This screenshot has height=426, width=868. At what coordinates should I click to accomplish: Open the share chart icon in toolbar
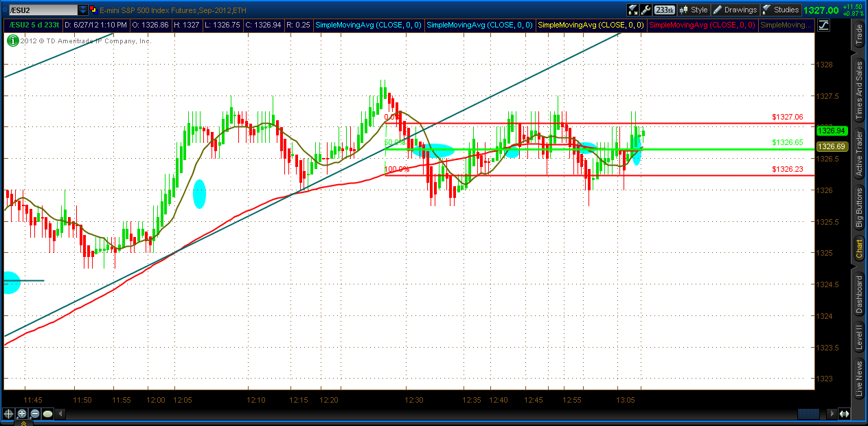[x=632, y=10]
